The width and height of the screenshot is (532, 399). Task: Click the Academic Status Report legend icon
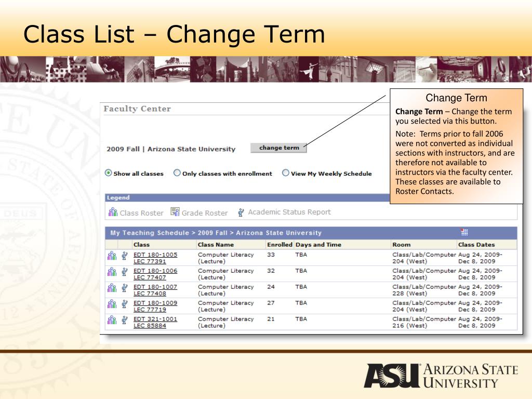tap(241, 212)
